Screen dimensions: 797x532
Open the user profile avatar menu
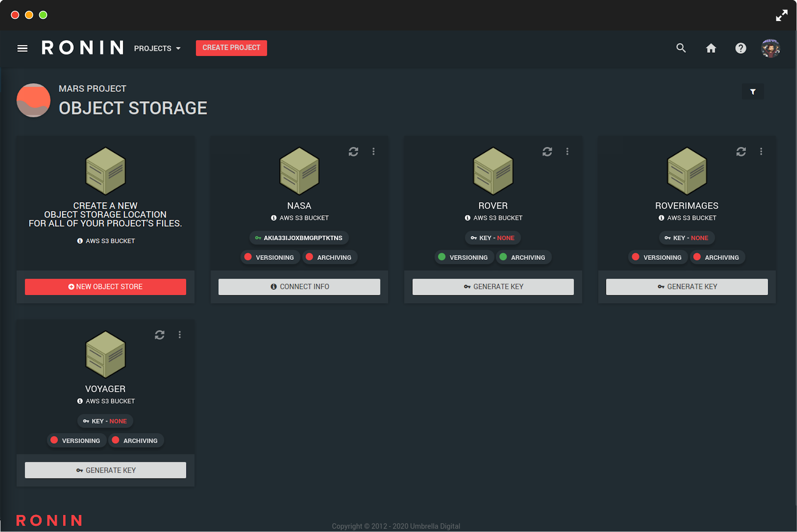tap(770, 48)
